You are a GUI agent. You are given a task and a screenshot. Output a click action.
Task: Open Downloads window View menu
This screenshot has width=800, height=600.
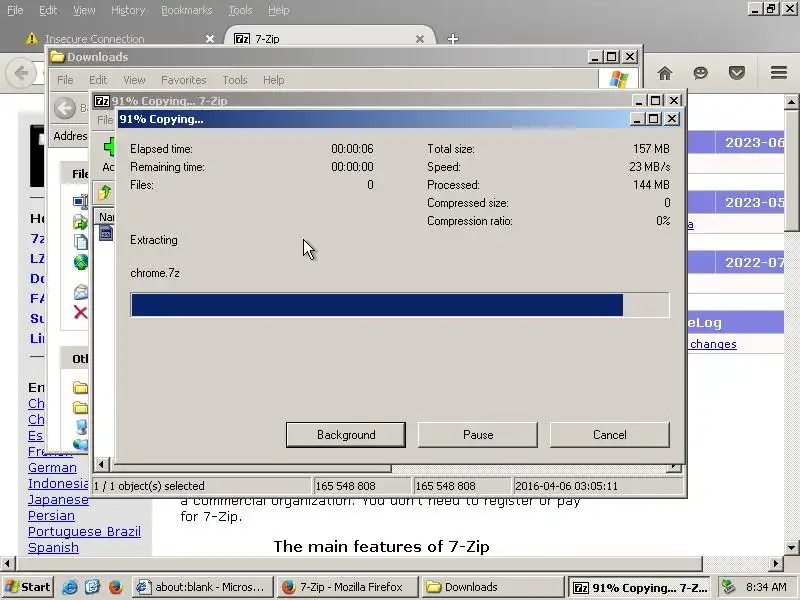(134, 80)
